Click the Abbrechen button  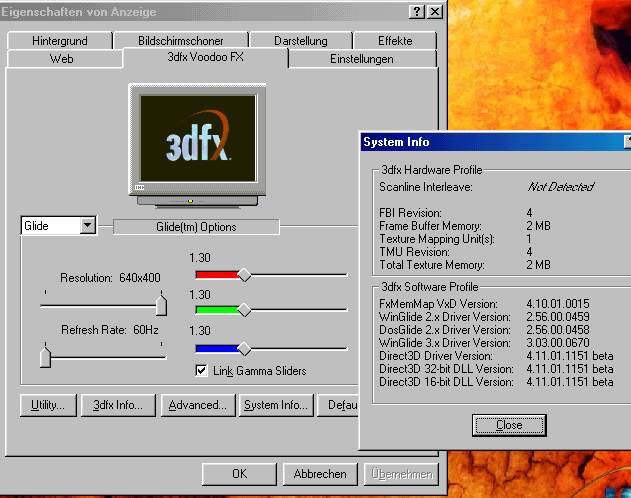pos(320,474)
